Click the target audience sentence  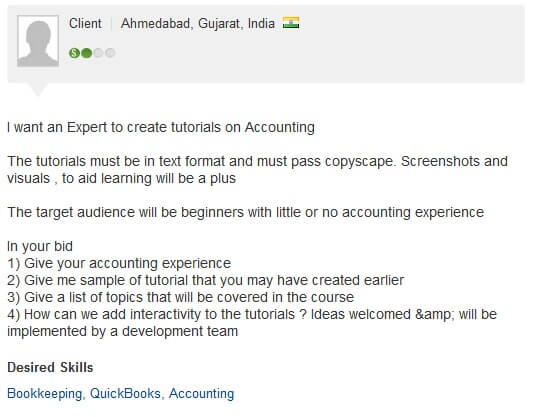[245, 212]
